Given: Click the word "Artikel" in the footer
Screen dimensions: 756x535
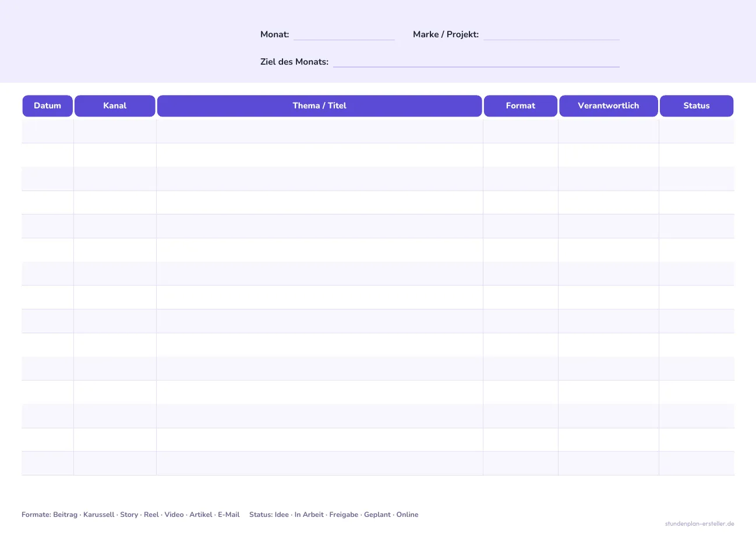Looking at the screenshot, I should 201,515.
